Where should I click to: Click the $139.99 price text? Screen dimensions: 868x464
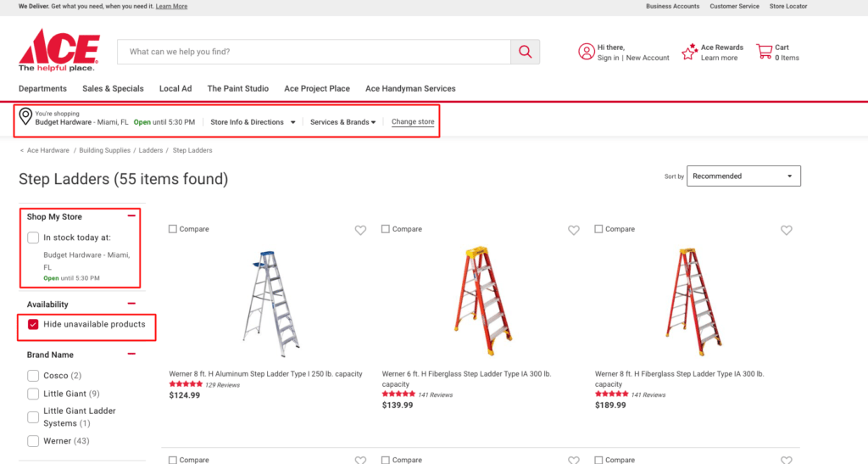(398, 405)
